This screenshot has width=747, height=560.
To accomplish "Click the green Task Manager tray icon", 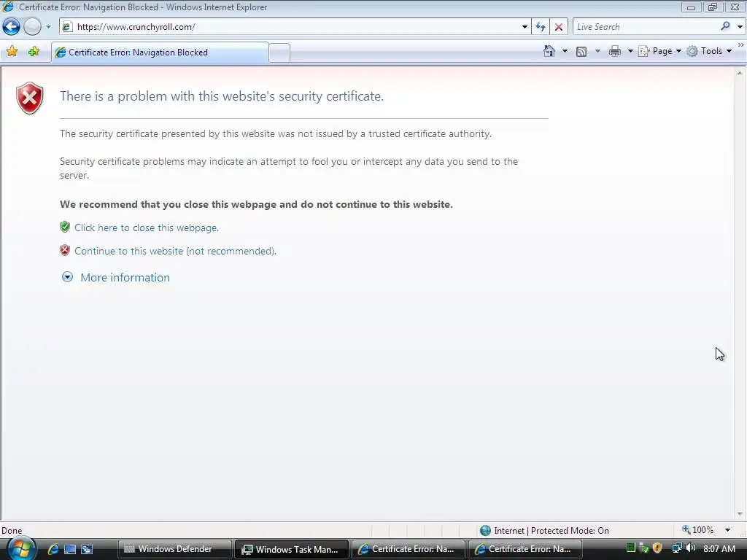I will click(631, 548).
